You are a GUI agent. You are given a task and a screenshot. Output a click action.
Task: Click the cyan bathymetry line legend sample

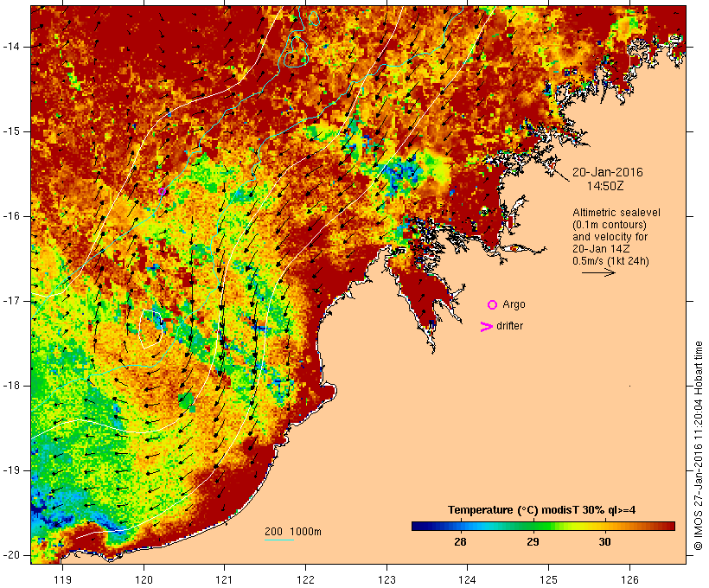279,540
